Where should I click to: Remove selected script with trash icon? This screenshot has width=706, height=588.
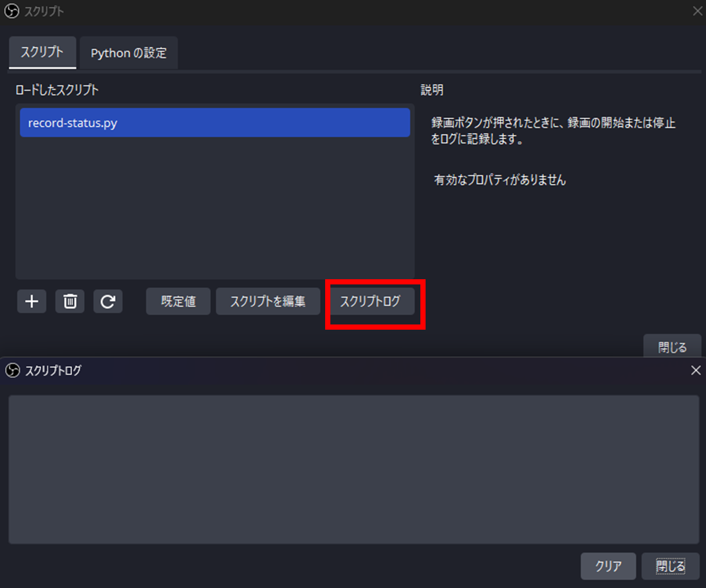[x=70, y=301]
